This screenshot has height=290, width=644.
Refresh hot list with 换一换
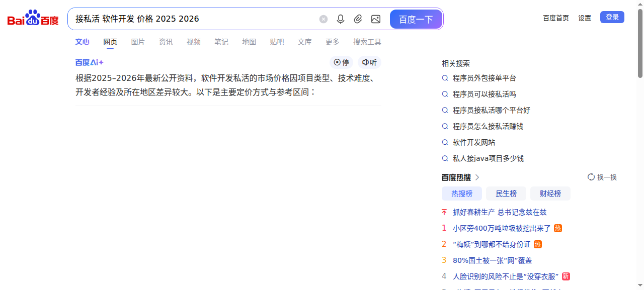[602, 177]
